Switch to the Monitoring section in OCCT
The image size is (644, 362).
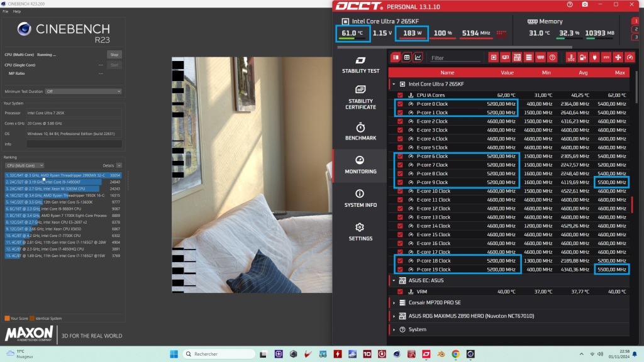coord(360,165)
